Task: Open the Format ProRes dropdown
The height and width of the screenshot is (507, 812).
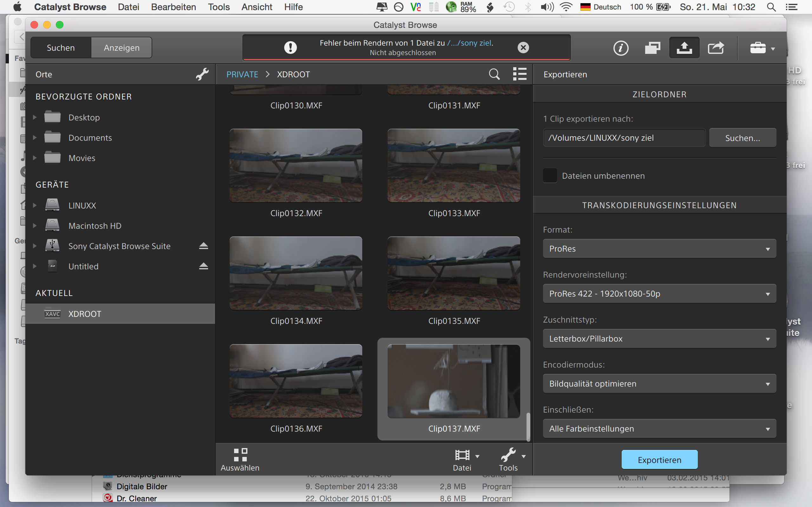Action: tap(659, 249)
